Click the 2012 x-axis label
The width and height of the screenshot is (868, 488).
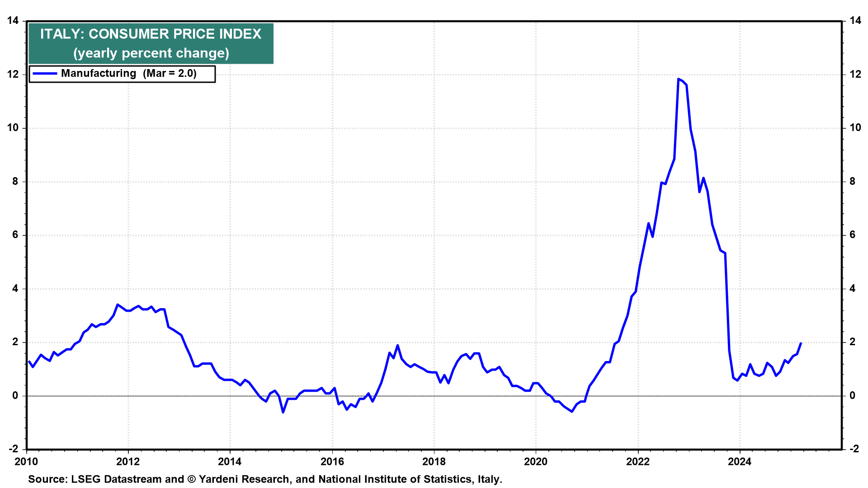pos(128,461)
